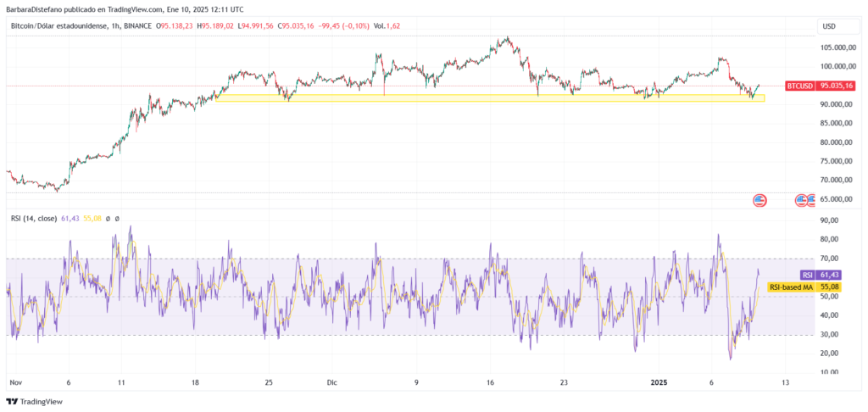Click the red BTCUSD symbol price tag
Screen dimensions: 868x412
click(x=799, y=86)
